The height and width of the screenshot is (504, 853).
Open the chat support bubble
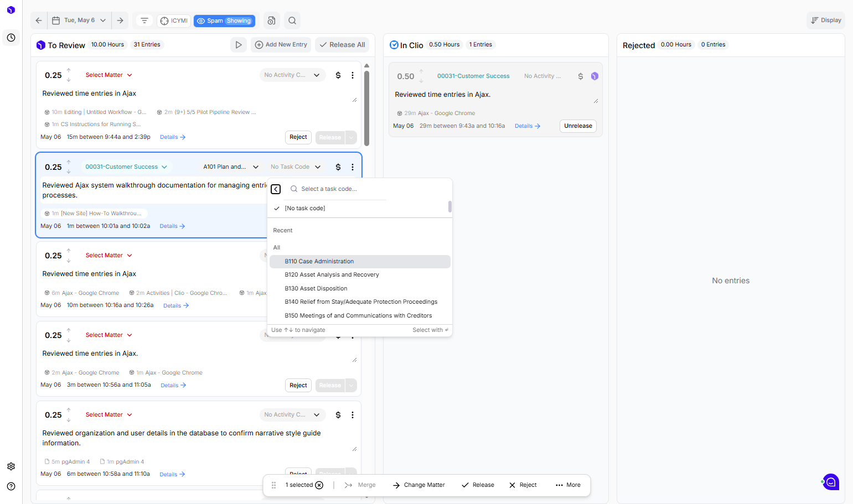click(x=831, y=482)
